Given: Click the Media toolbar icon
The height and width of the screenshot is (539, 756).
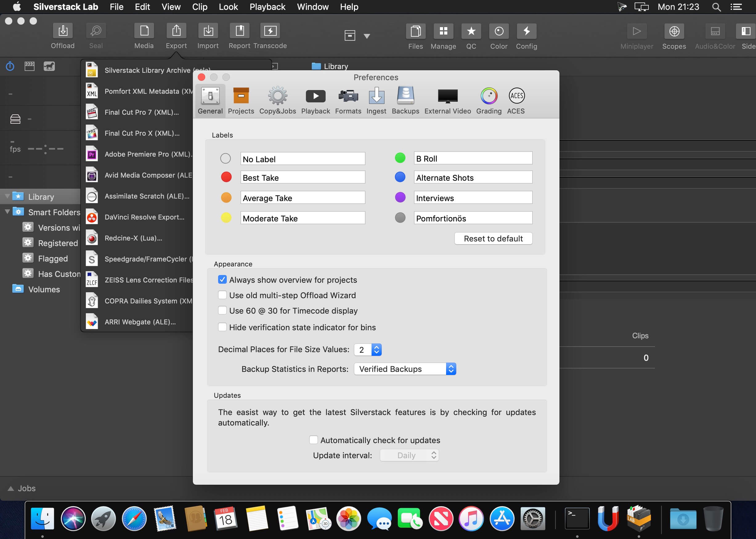Looking at the screenshot, I should pyautogui.click(x=144, y=31).
